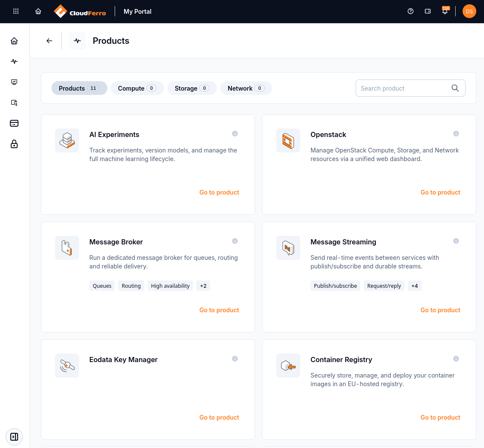Click the Publish/subscribe tag

coord(335,286)
